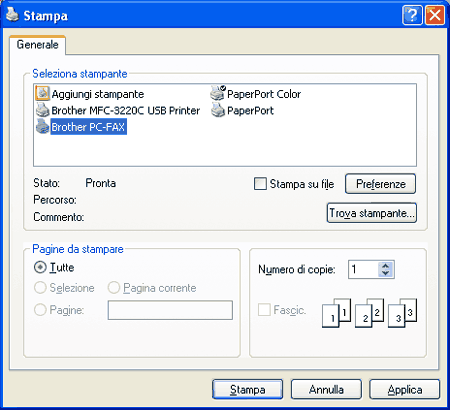
Task: Open the Preferenze button
Action: coord(380,184)
